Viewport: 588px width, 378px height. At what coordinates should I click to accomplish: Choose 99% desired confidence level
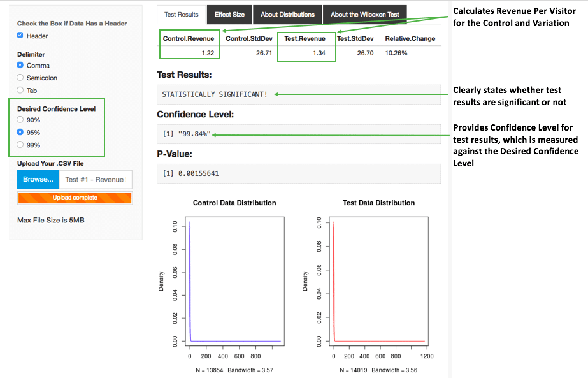(20, 145)
